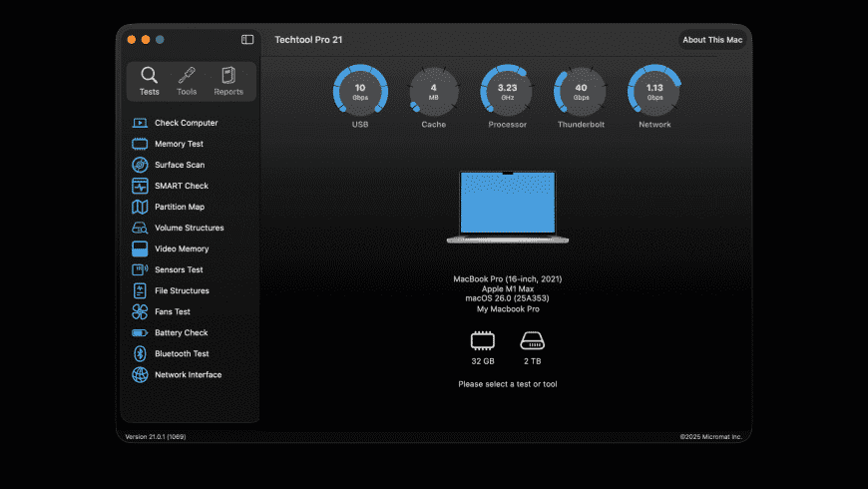Click the File Structures document icon
The height and width of the screenshot is (489, 868).
(140, 290)
